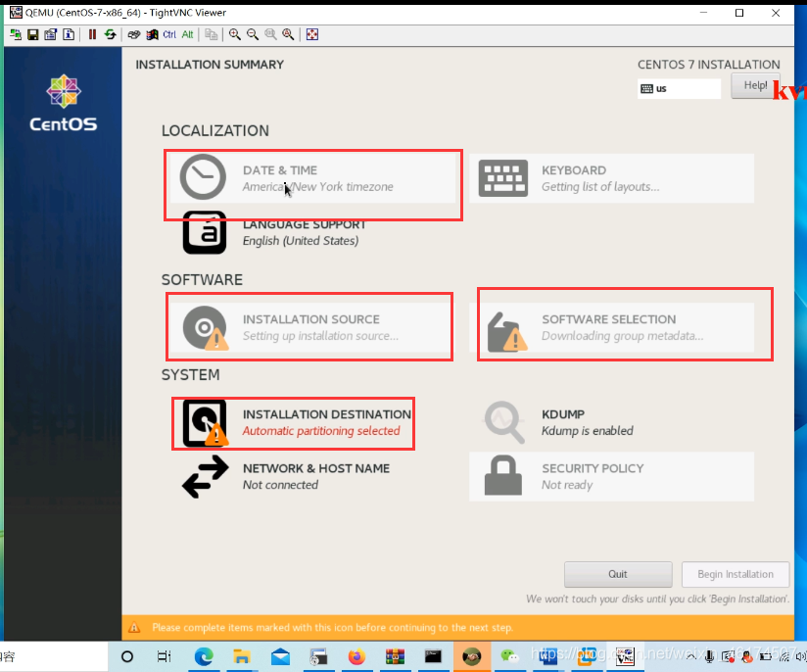Open Task View from the taskbar
The height and width of the screenshot is (672, 807).
pyautogui.click(x=164, y=656)
